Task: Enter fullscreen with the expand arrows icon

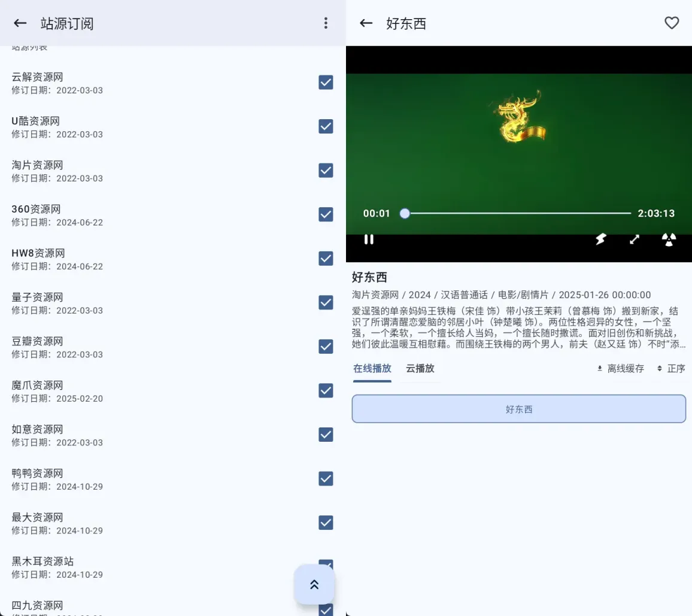Action: click(x=634, y=239)
